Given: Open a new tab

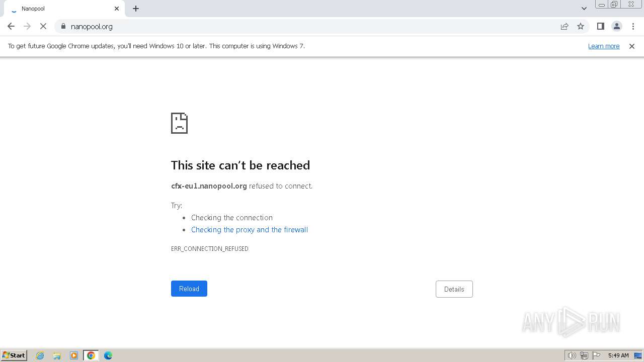Looking at the screenshot, I should pyautogui.click(x=136, y=9).
